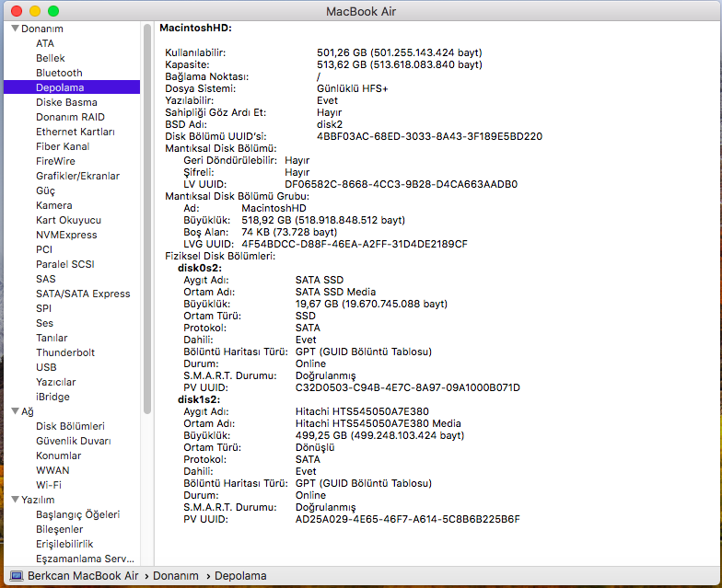Click the MacintoshHD volume heading

195,29
